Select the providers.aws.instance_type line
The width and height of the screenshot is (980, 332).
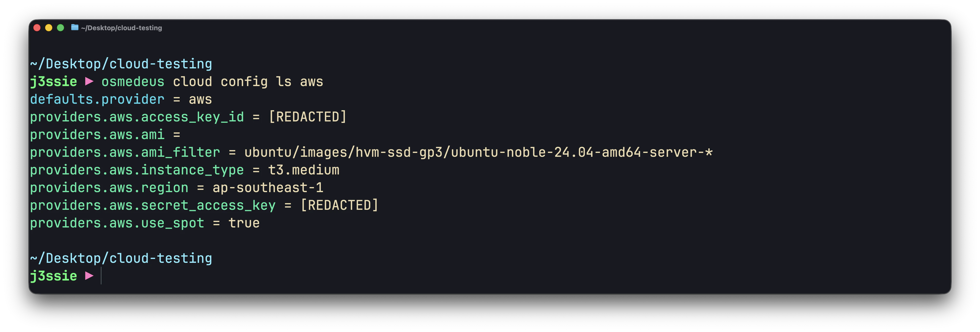point(185,170)
